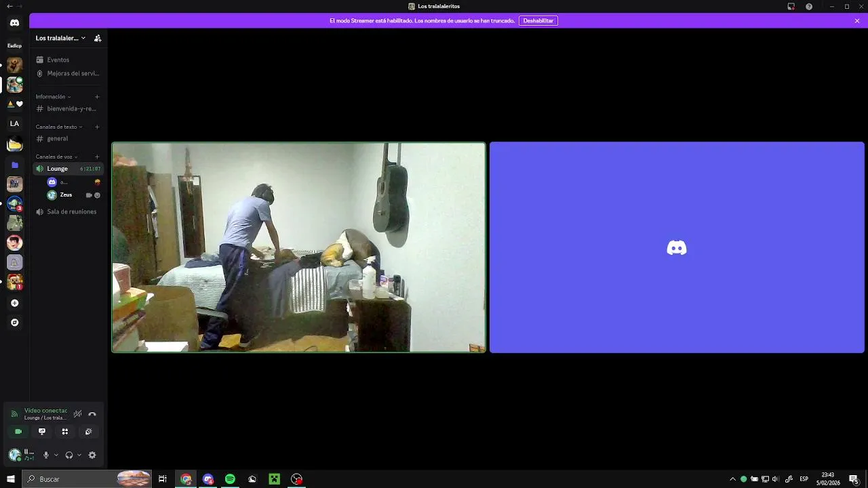The width and height of the screenshot is (868, 488).
Task: Join Sala de reuniones voice channel
Action: tap(68, 211)
